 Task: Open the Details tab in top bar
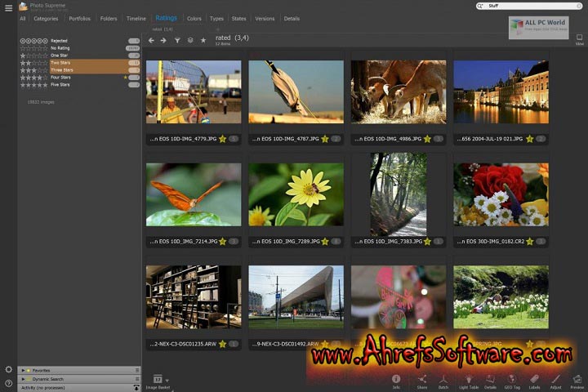click(292, 19)
